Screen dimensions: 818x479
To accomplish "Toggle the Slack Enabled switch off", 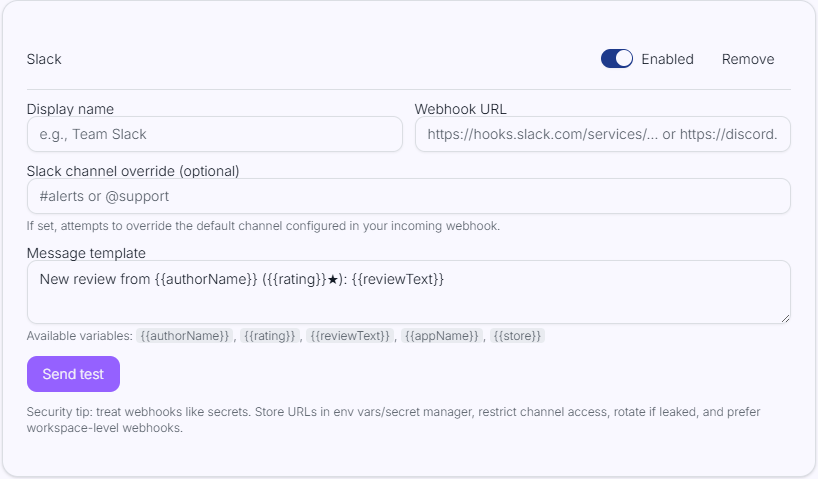I will [617, 59].
